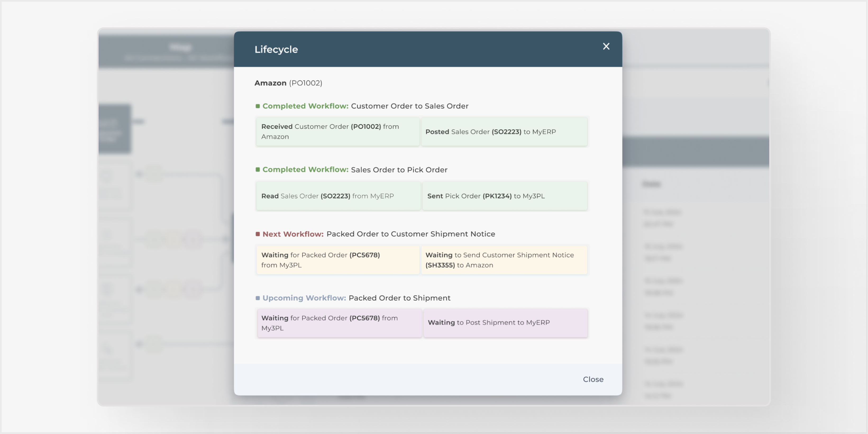Select the Received Customer Order (PO1002) card
868x434 pixels.
(338, 131)
